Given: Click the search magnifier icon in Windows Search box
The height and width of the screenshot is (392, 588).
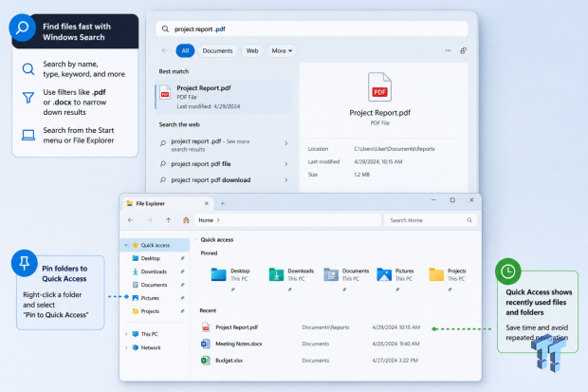Looking at the screenshot, I should tap(165, 28).
